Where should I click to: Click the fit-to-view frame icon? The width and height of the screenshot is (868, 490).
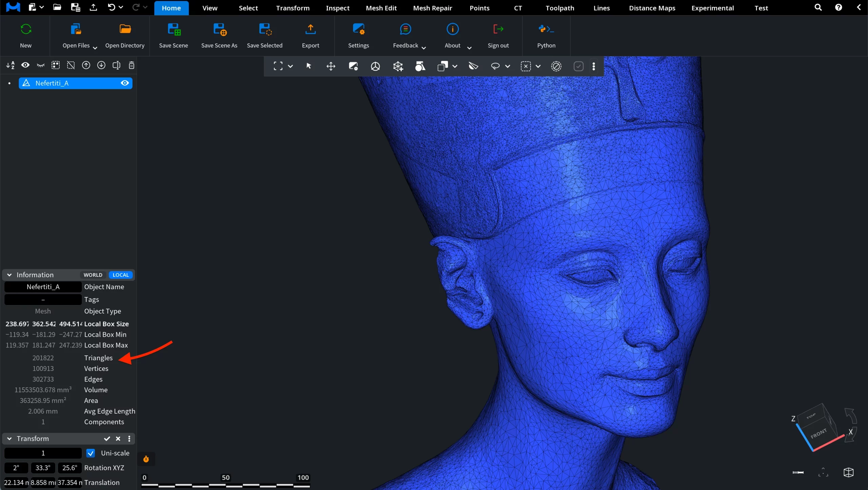pos(278,66)
